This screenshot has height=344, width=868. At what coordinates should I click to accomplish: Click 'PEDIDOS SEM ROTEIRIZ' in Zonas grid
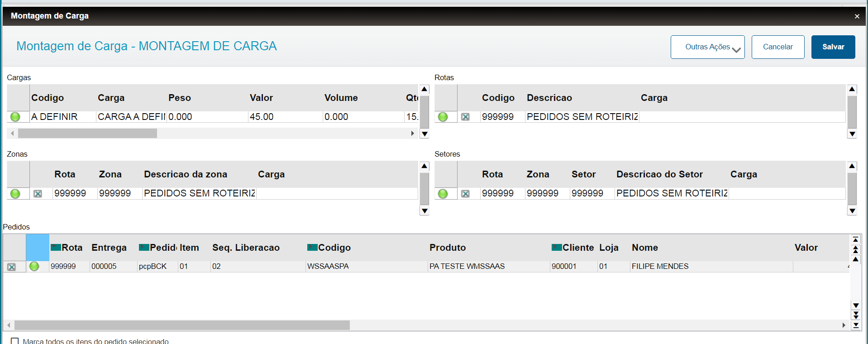[x=199, y=193]
